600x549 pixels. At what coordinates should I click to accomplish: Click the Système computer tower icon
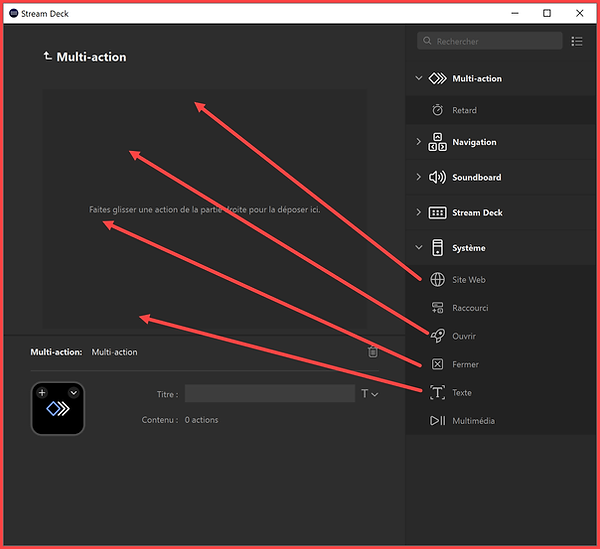[437, 248]
